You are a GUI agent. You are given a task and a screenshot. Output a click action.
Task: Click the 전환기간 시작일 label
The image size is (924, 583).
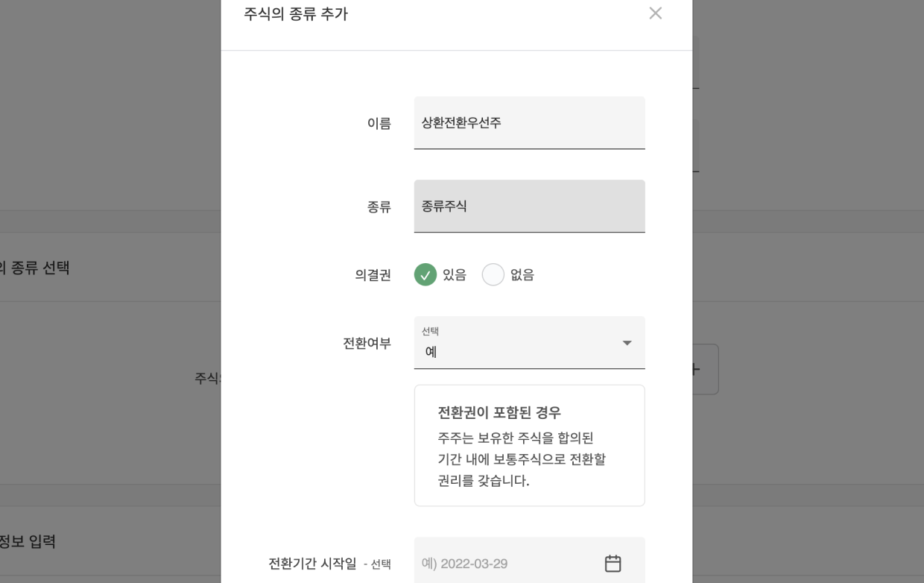pyautogui.click(x=312, y=564)
